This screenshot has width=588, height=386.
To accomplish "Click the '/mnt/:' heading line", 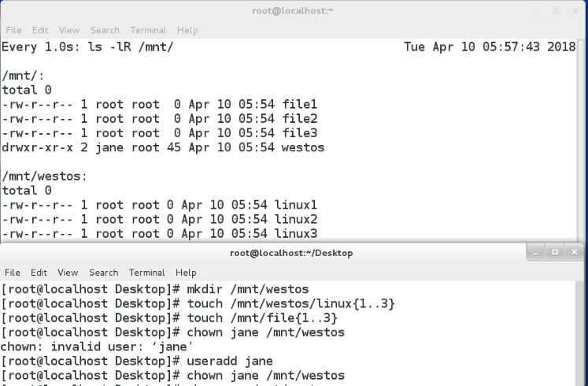I will coord(23,76).
